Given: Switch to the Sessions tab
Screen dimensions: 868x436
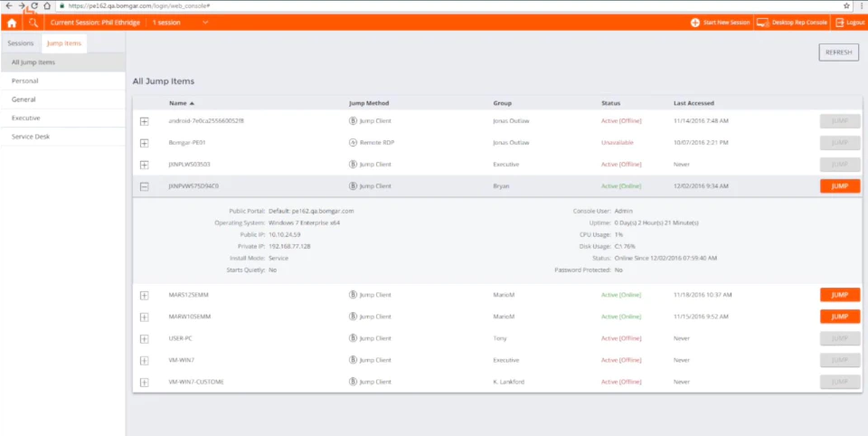Looking at the screenshot, I should [21, 43].
